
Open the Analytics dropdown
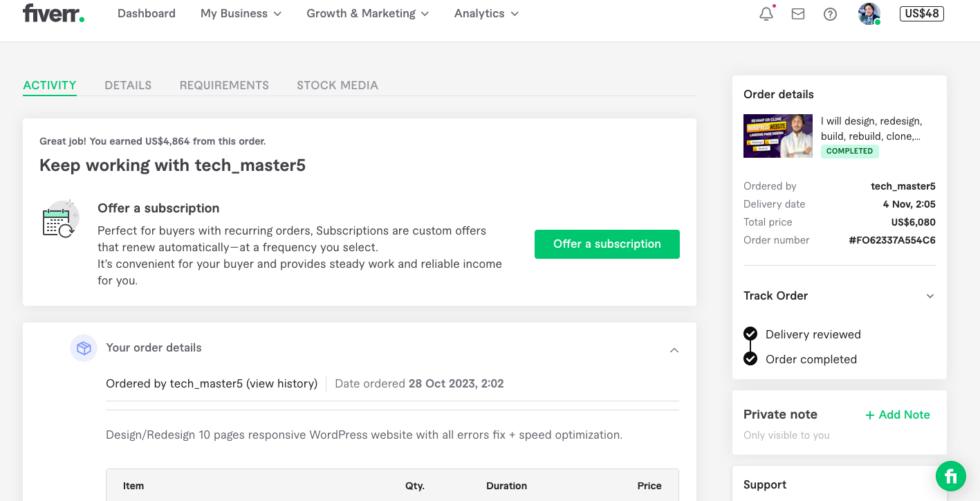[x=486, y=13]
